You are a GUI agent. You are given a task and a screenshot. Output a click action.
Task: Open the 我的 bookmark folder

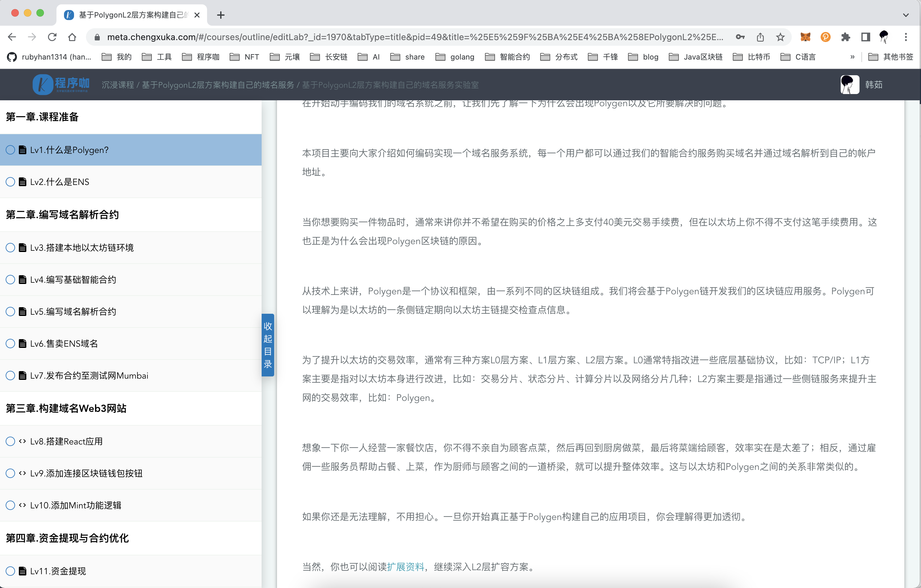[x=117, y=57]
